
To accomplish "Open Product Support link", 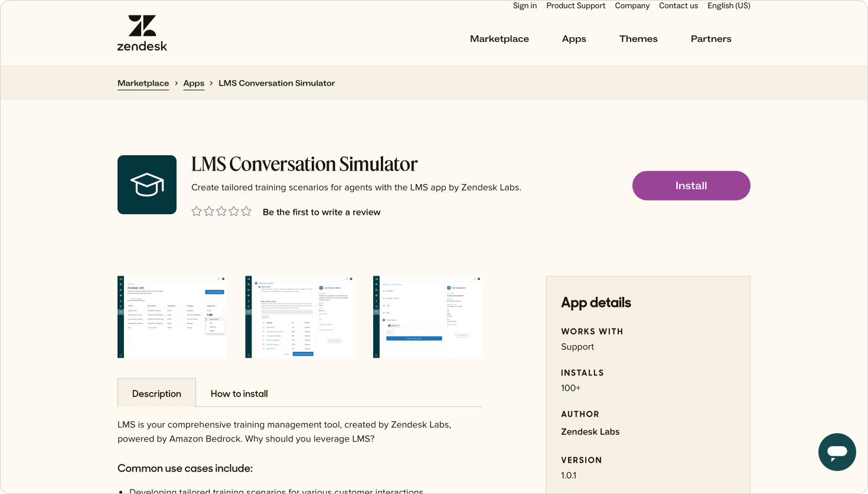I will 576,6.
